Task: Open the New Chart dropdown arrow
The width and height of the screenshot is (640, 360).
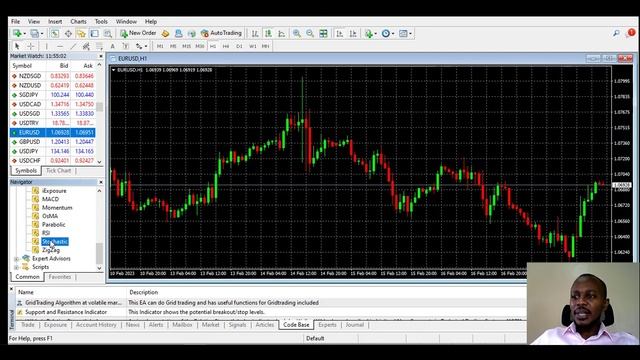Action: pyautogui.click(x=24, y=33)
